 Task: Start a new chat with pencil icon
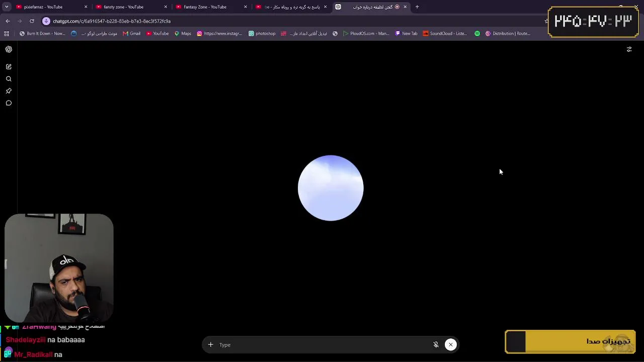[x=9, y=67]
